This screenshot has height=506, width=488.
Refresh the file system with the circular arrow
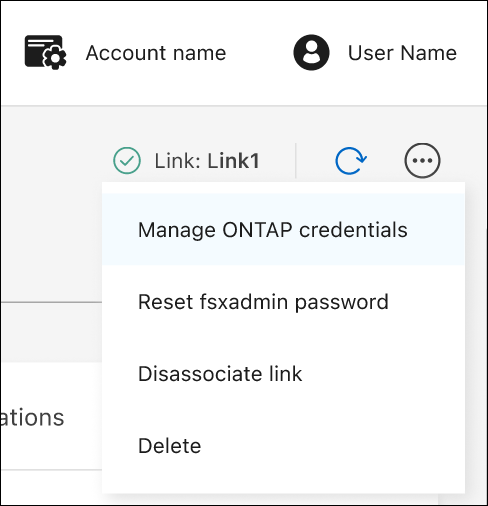click(x=351, y=161)
